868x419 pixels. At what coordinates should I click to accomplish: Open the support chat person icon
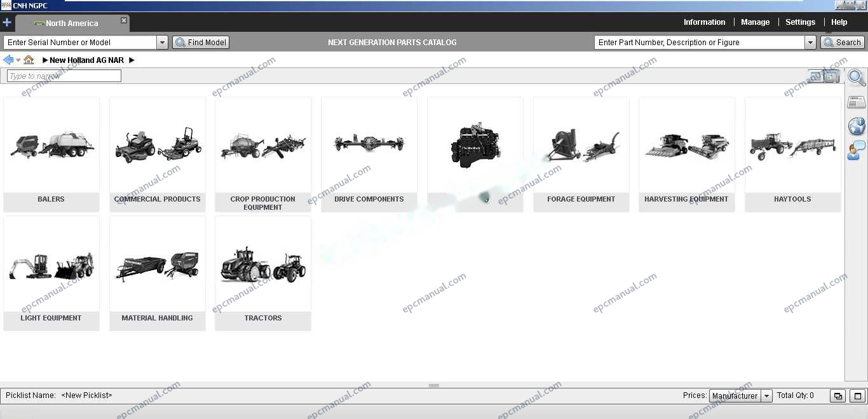coord(857,151)
